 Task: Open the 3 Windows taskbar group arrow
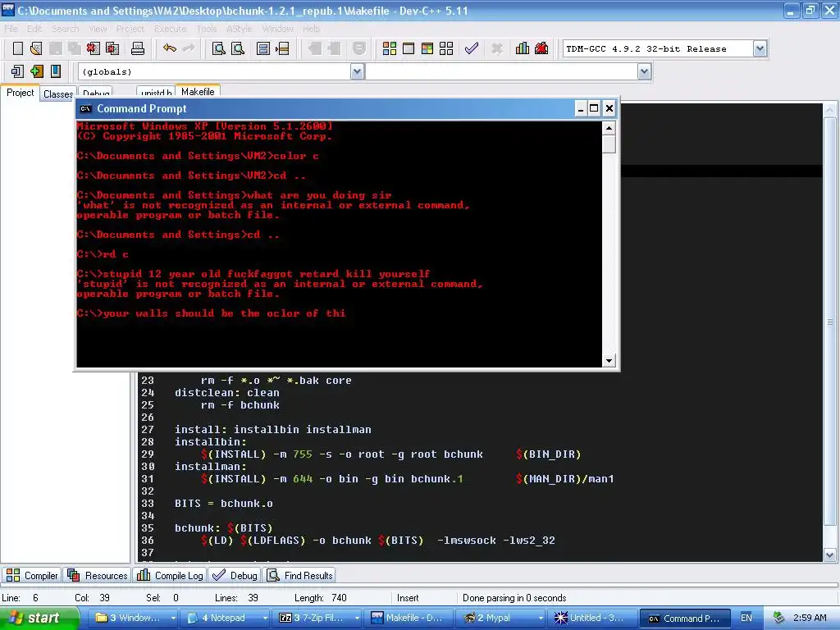coord(173,619)
